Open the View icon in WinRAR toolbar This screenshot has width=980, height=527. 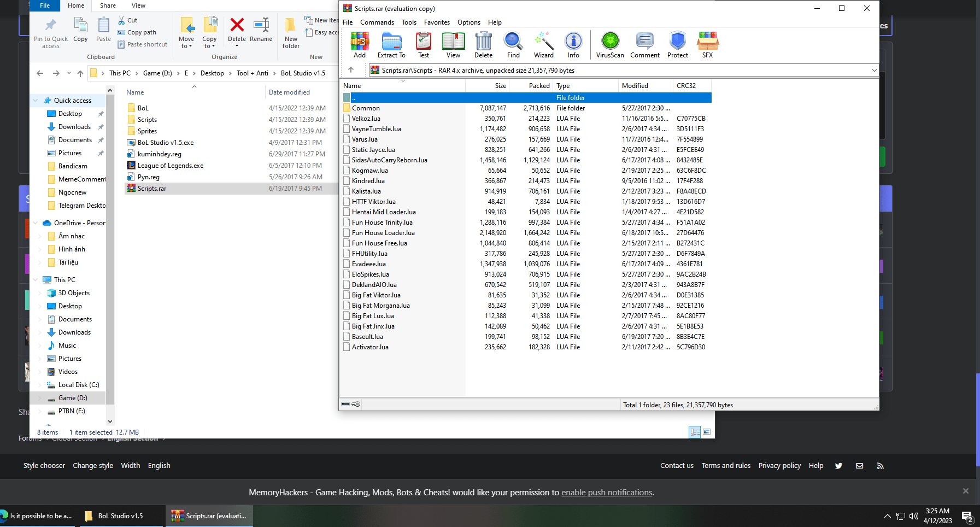[x=453, y=45]
